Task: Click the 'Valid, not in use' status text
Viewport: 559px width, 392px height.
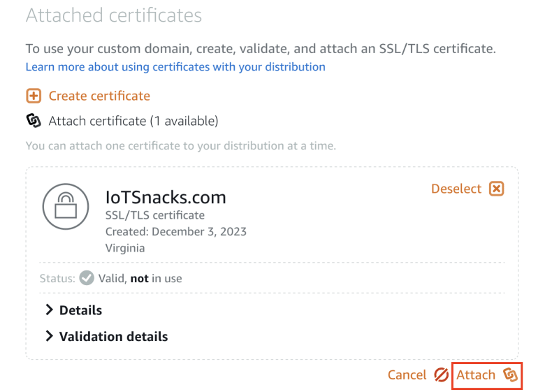Action: pos(140,278)
